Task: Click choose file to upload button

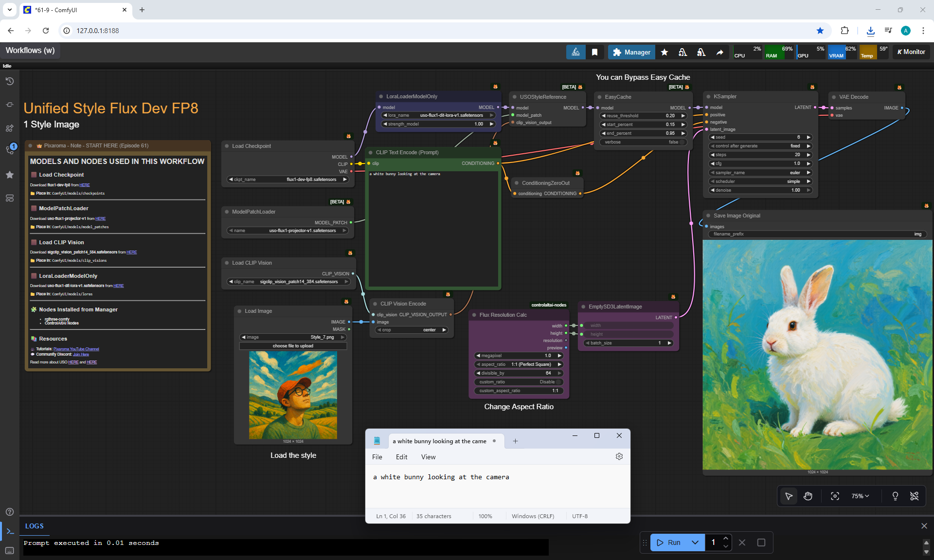Action: point(293,346)
